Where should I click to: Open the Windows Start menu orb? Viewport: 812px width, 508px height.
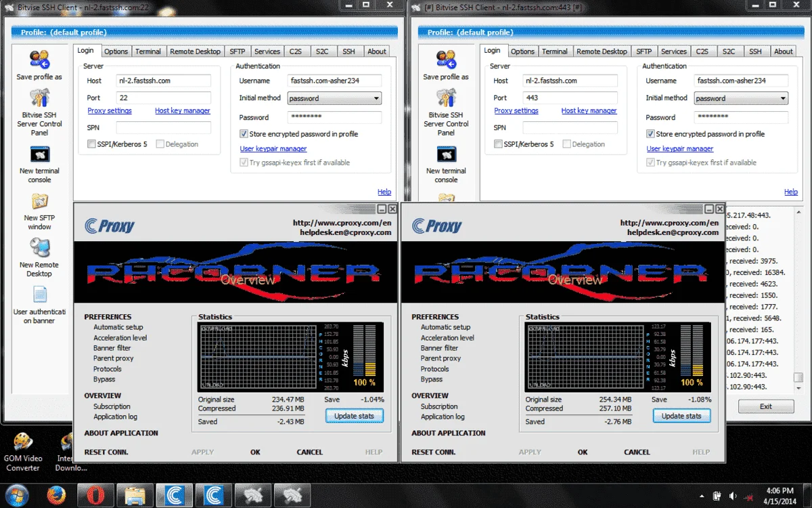(16, 494)
